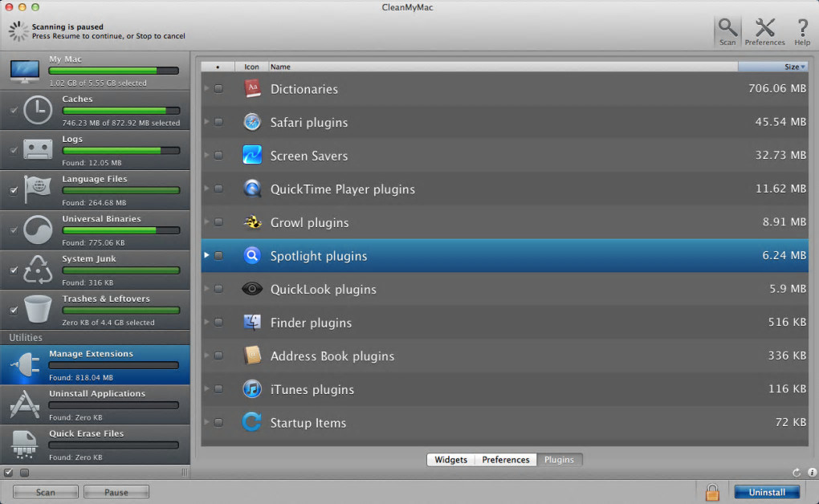Select the System Junk recycle icon
Image resolution: width=819 pixels, height=504 pixels.
pyautogui.click(x=38, y=270)
